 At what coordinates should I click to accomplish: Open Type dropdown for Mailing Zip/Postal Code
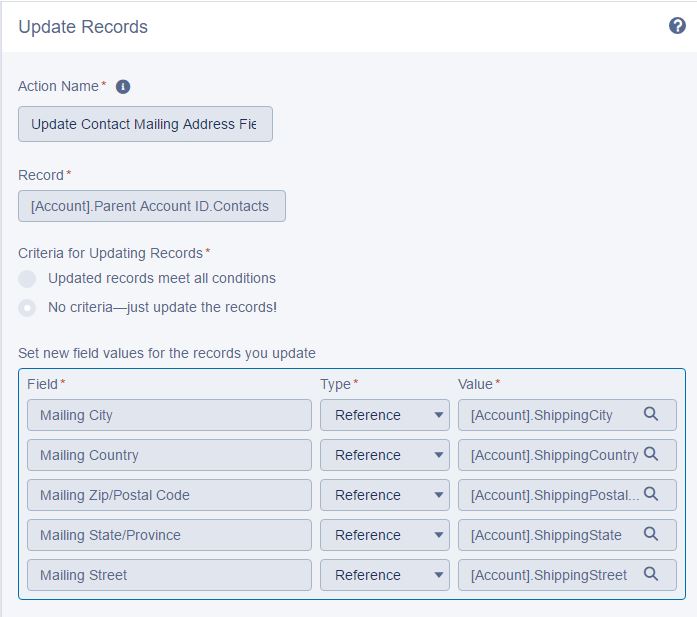384,495
